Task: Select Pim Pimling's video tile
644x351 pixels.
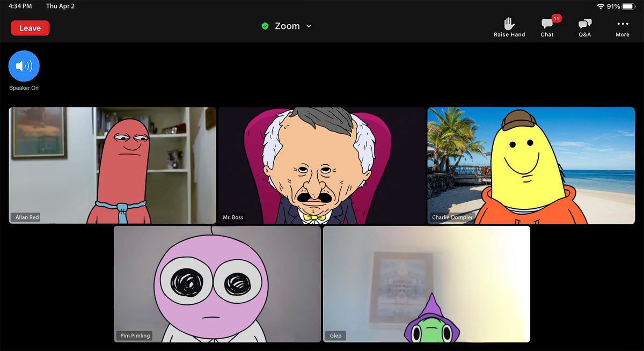Action: point(217,284)
